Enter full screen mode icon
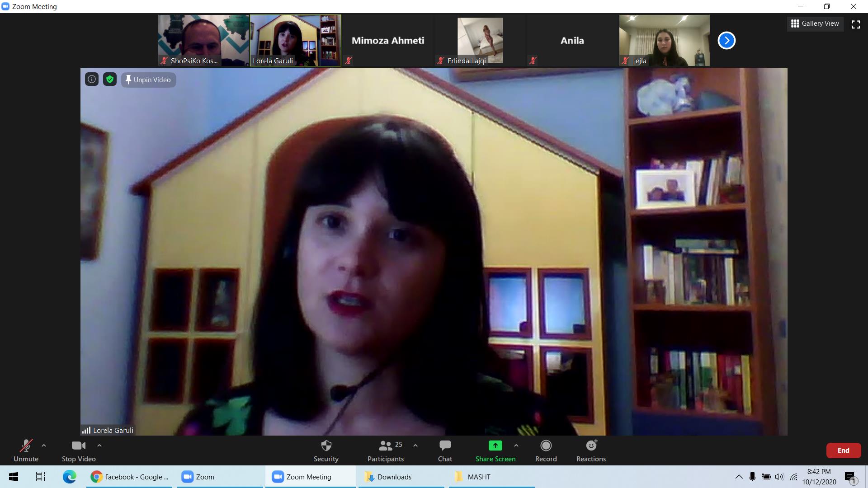The image size is (868, 488). 856,24
